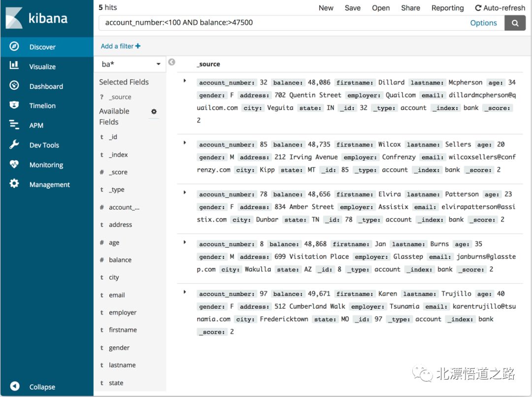
Task: Select the _index field
Action: click(118, 154)
